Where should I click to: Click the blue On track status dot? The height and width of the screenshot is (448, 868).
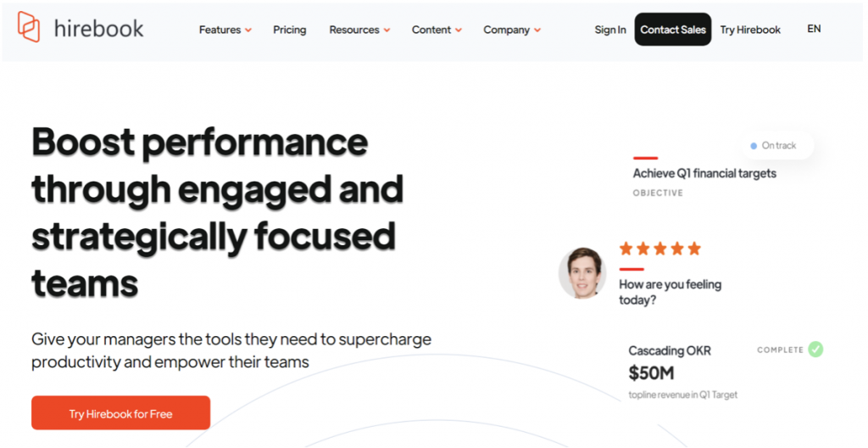point(753,146)
